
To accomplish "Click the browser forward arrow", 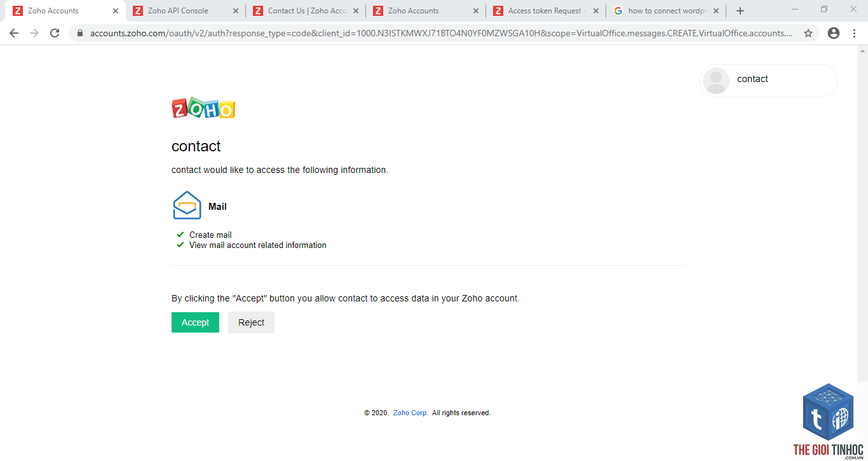I will coord(34,33).
